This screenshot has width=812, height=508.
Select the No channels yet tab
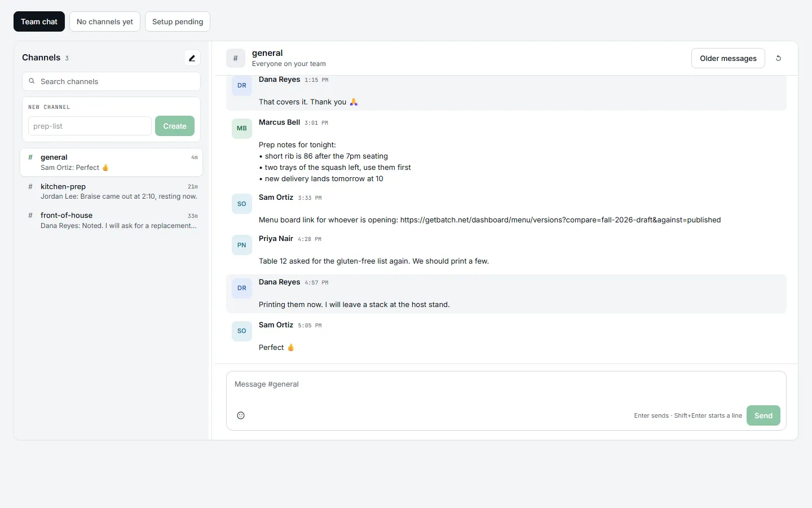click(x=105, y=21)
